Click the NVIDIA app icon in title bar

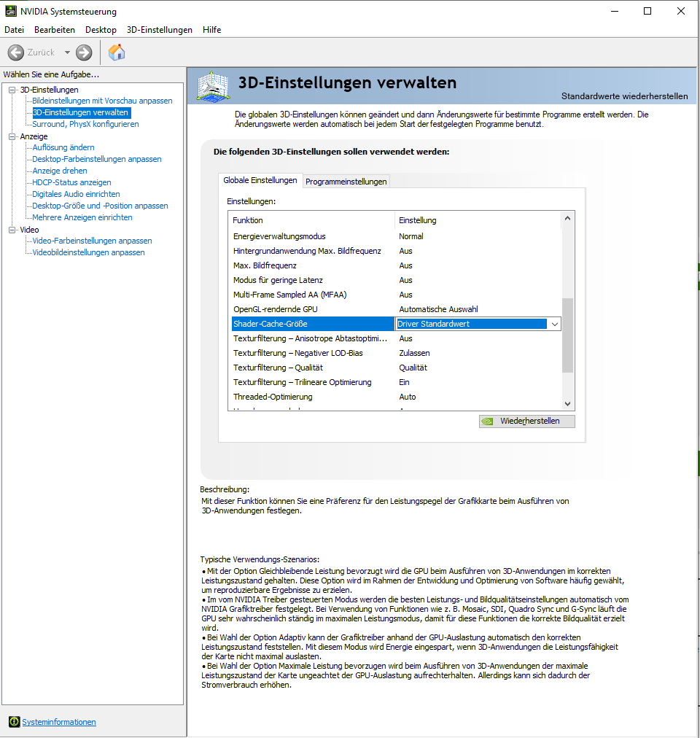(x=10, y=11)
